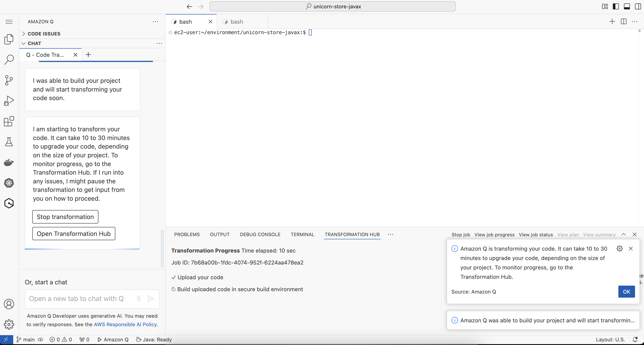Screen dimensions: 644x345
Task: Toggle the bottom panel layout icon
Action: (x=627, y=6)
